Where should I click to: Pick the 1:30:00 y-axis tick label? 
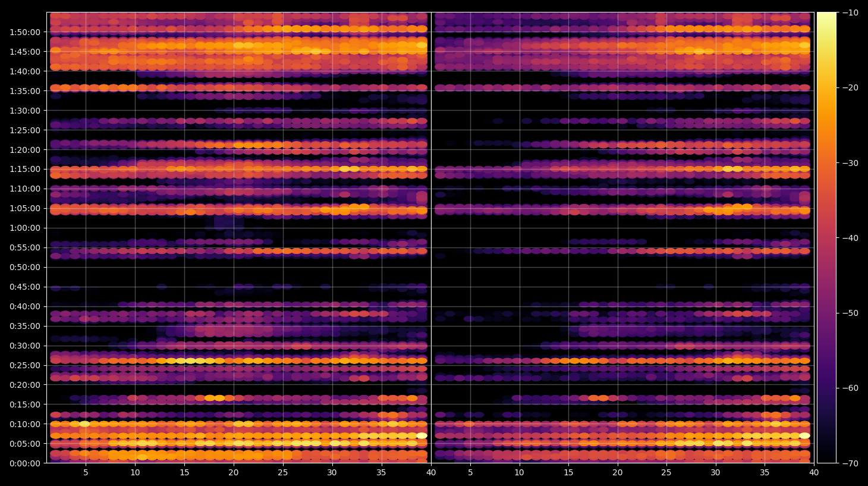(x=25, y=111)
